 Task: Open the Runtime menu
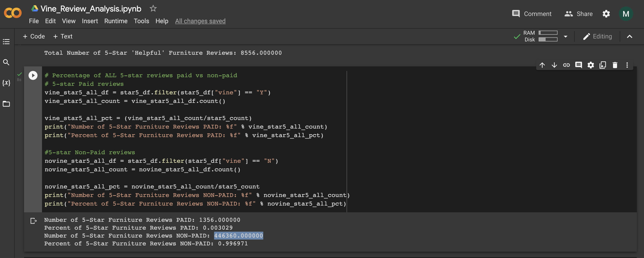tap(116, 21)
